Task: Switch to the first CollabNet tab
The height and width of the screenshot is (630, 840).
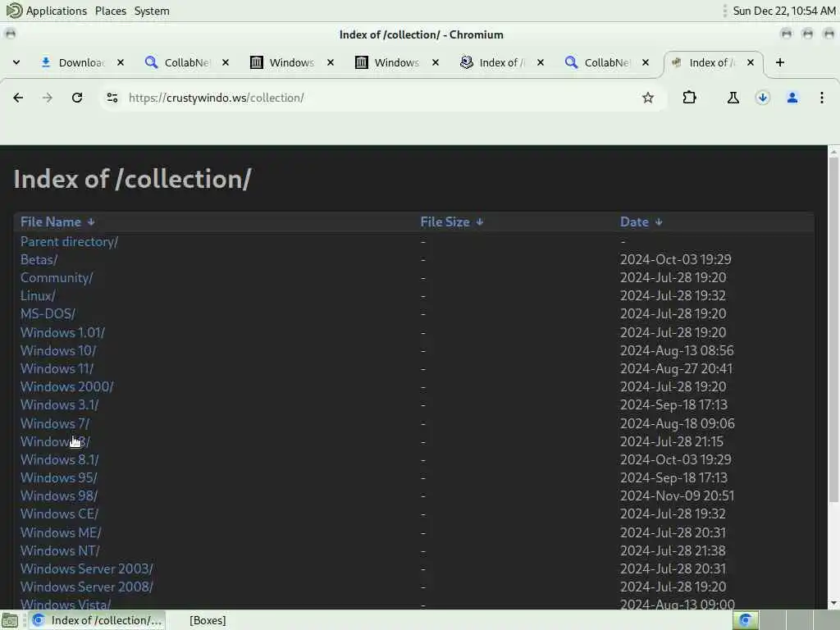Action: tap(178, 62)
